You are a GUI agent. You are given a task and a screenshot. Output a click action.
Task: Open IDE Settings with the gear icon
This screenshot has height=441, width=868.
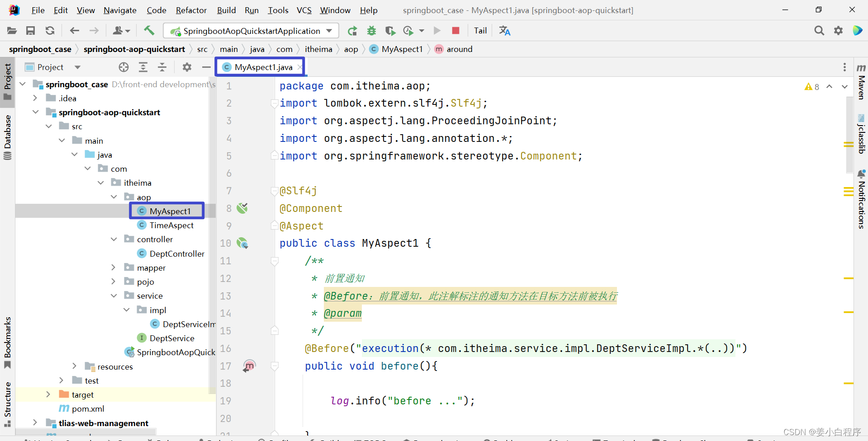pos(839,30)
